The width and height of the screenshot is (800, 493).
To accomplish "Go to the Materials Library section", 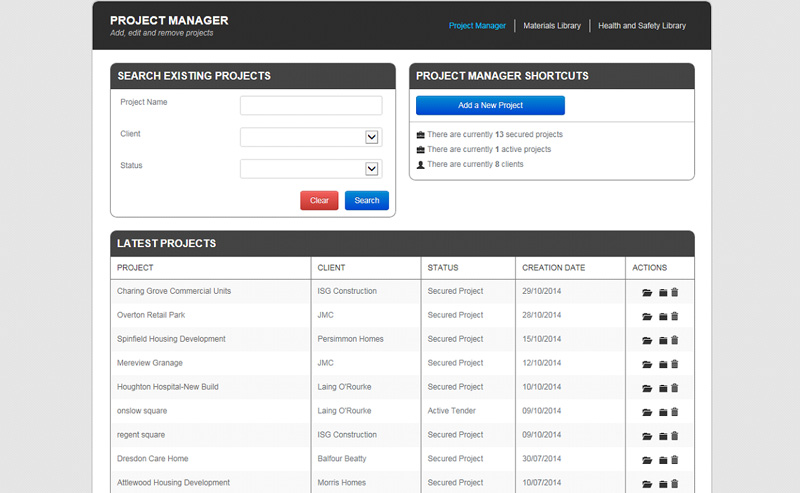I will coord(552,26).
